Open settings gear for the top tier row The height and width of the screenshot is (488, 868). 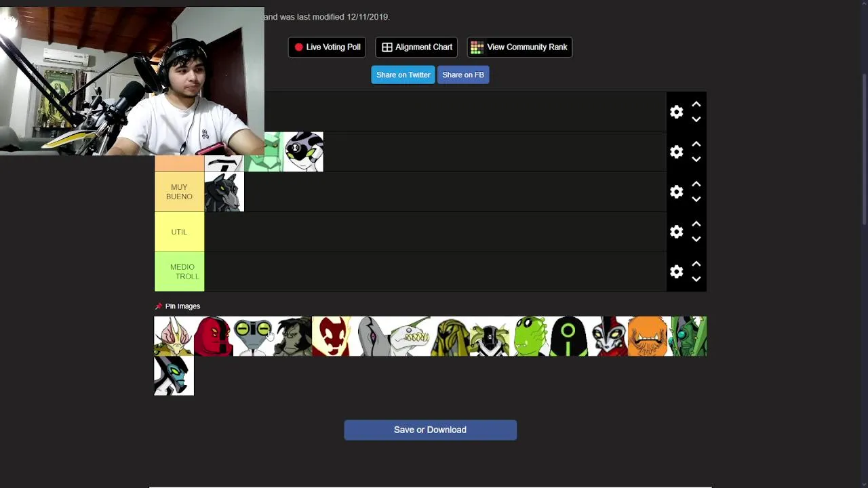pos(676,112)
